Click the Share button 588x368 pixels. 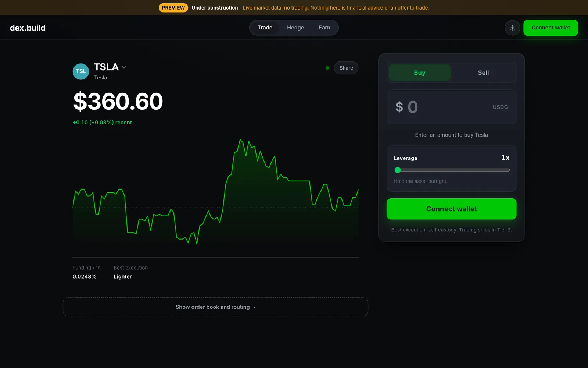point(346,68)
